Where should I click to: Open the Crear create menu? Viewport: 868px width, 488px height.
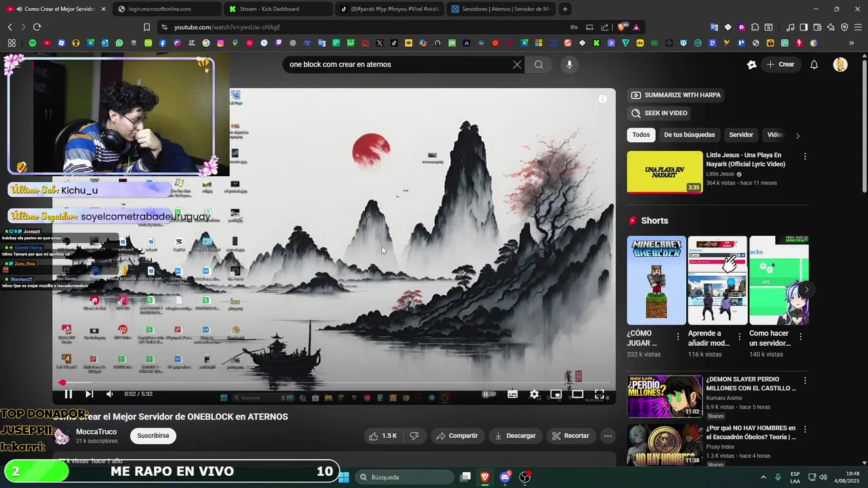coord(781,64)
